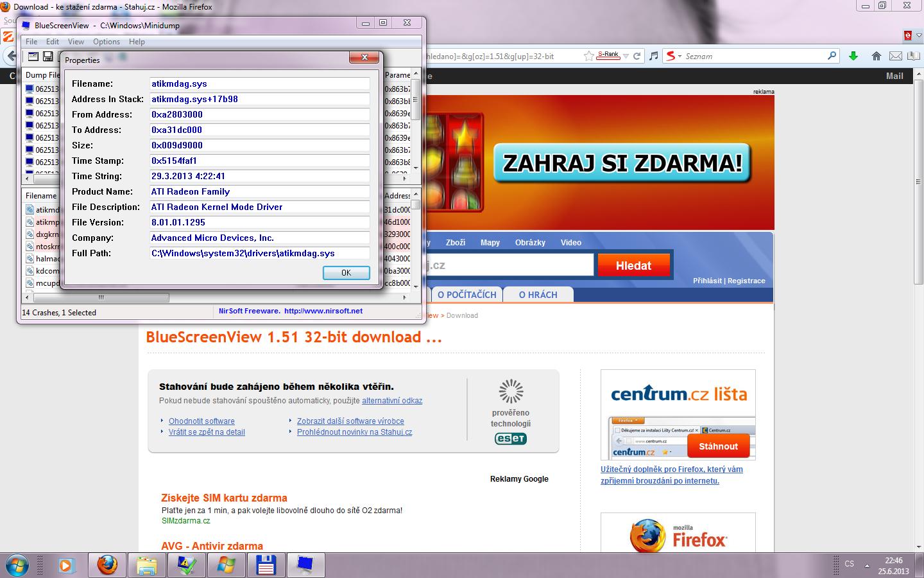This screenshot has height=578, width=924.
Task: Open the View menu in BlueScreenView
Action: [x=76, y=42]
